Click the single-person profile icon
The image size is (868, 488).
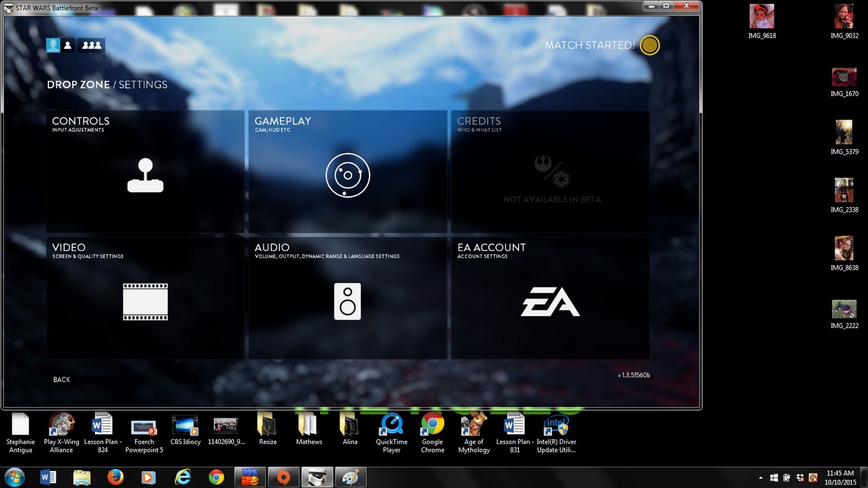[68, 45]
